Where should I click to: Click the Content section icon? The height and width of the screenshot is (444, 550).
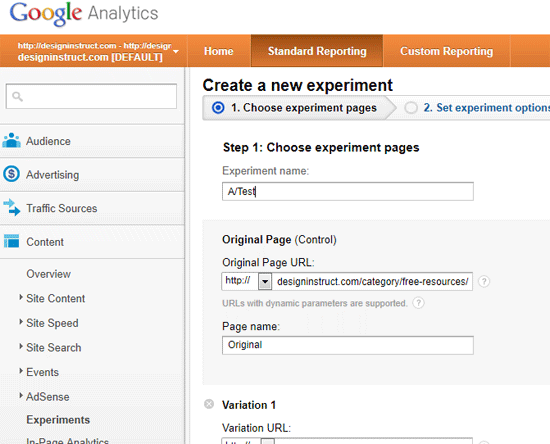click(x=12, y=241)
